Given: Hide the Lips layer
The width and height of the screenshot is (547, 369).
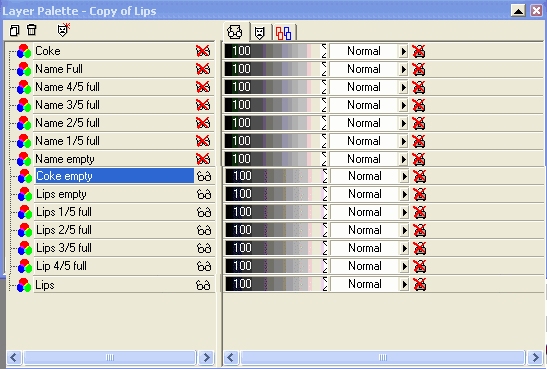Looking at the screenshot, I should tap(203, 286).
